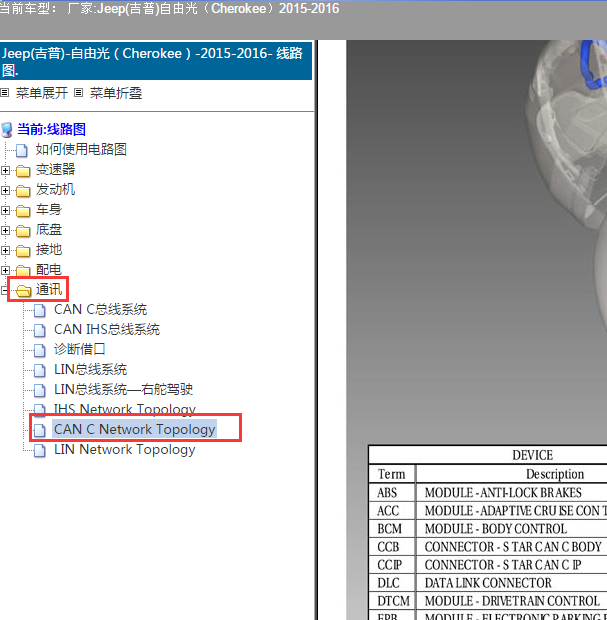
Task: Click the blue header Jeep(吉普)-自由光 线路图
Action: pyautogui.click(x=156, y=61)
